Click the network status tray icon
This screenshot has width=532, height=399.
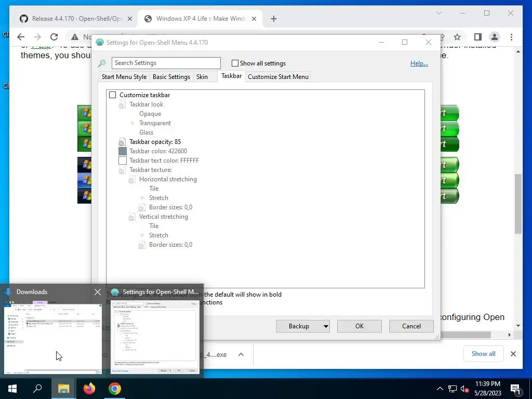click(453, 389)
